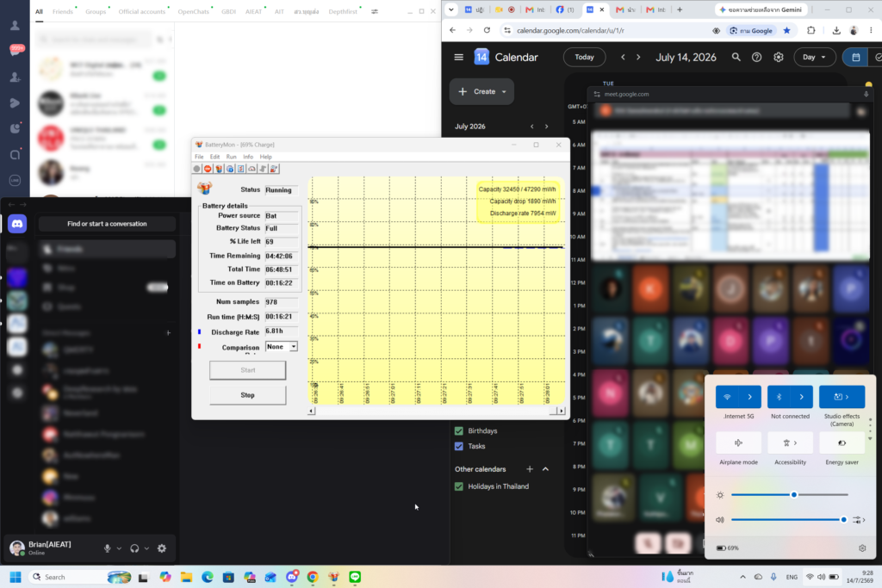Switch to the Friends tab in LINE
Image resolution: width=882 pixels, height=588 pixels.
click(62, 11)
